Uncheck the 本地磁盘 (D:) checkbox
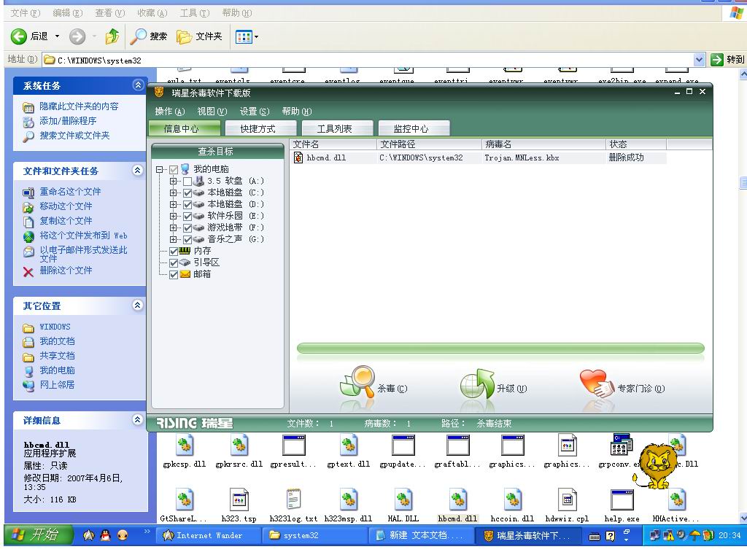 click(x=187, y=205)
